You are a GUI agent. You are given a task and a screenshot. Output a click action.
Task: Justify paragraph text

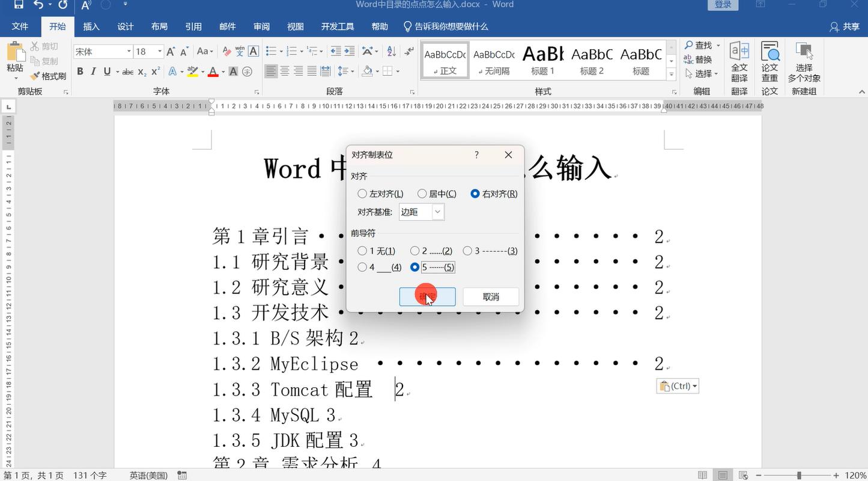click(x=312, y=72)
